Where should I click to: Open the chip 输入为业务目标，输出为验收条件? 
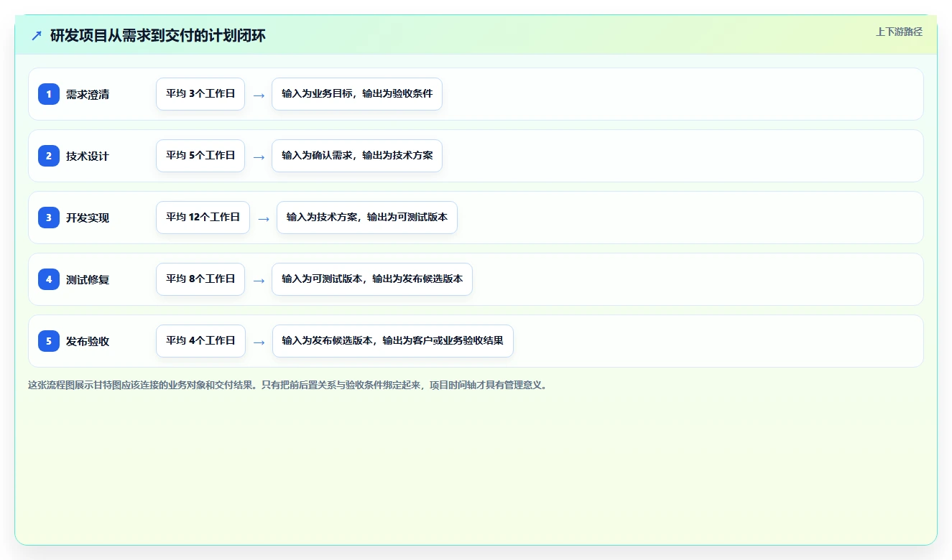(357, 94)
